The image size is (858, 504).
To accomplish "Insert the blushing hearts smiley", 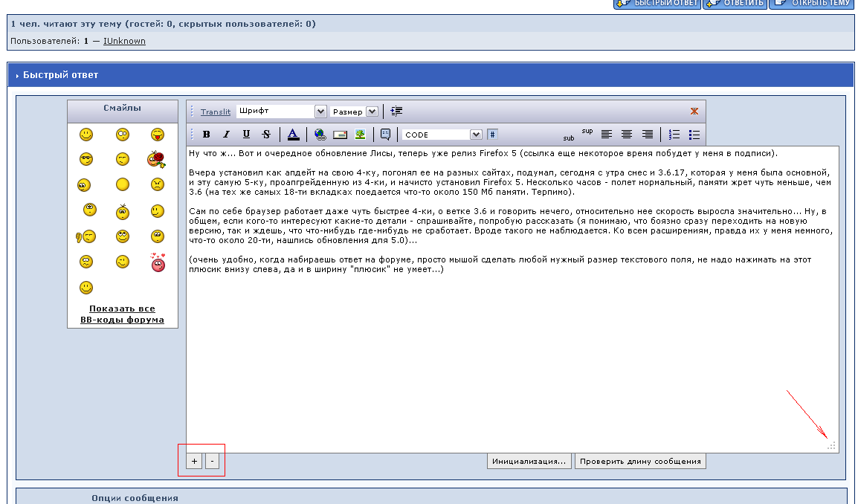I will point(157,262).
